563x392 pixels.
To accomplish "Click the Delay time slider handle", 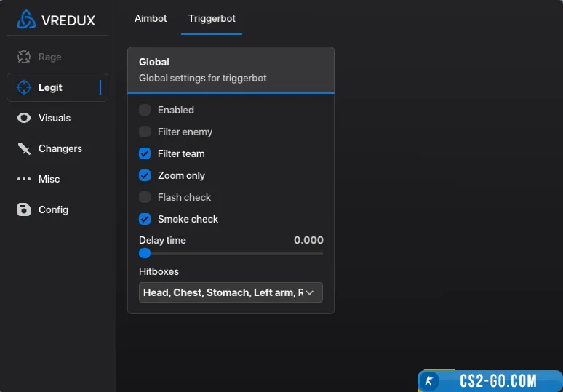I will [145, 253].
